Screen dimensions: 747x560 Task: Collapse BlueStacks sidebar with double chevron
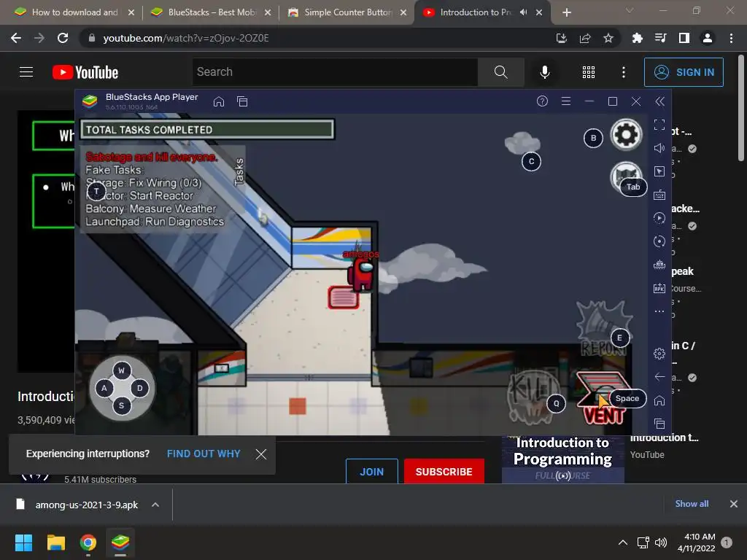pos(659,101)
